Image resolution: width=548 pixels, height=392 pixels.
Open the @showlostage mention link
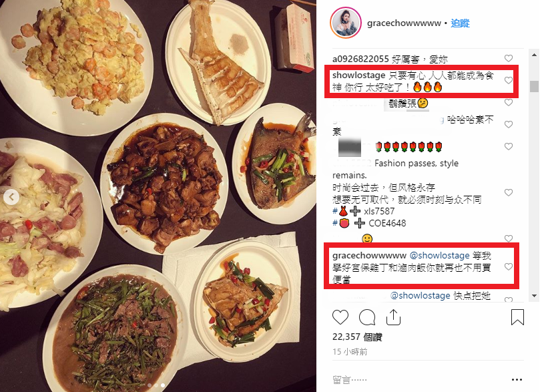(x=439, y=256)
